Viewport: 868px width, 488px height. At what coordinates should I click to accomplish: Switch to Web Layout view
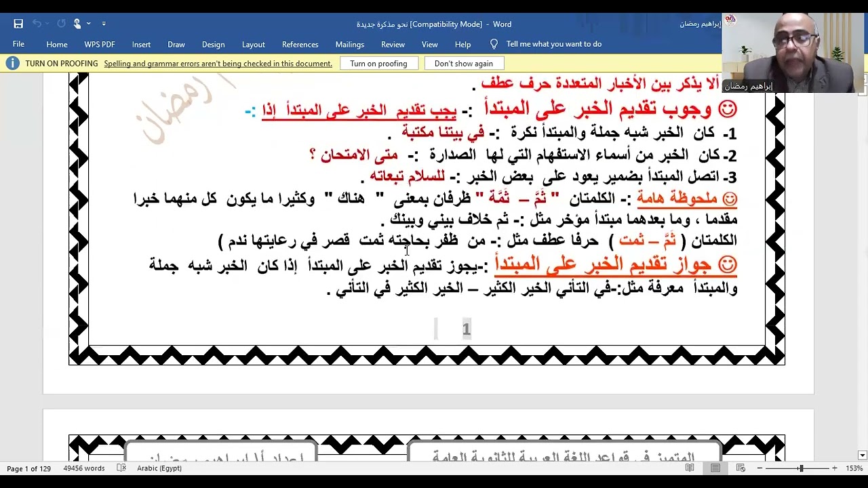click(741, 468)
